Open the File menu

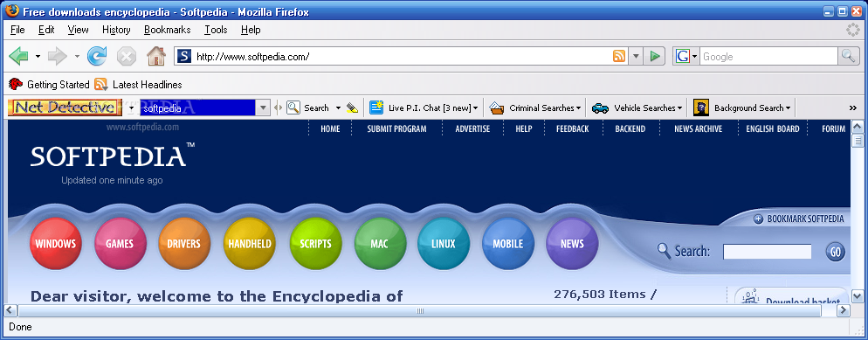17,30
